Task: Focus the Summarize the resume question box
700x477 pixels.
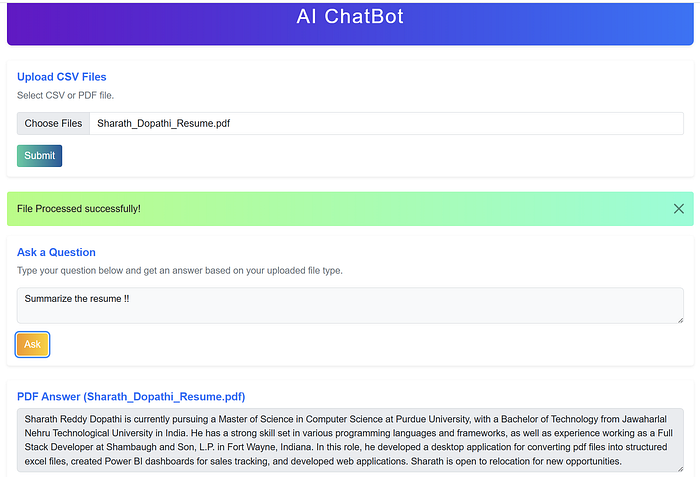Action: [350, 305]
